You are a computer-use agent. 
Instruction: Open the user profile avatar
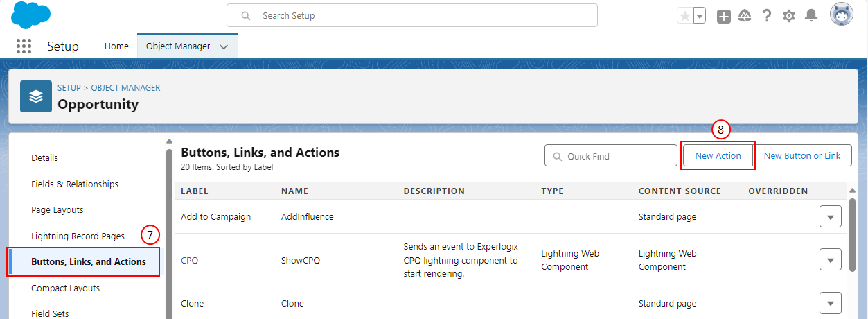[x=842, y=15]
